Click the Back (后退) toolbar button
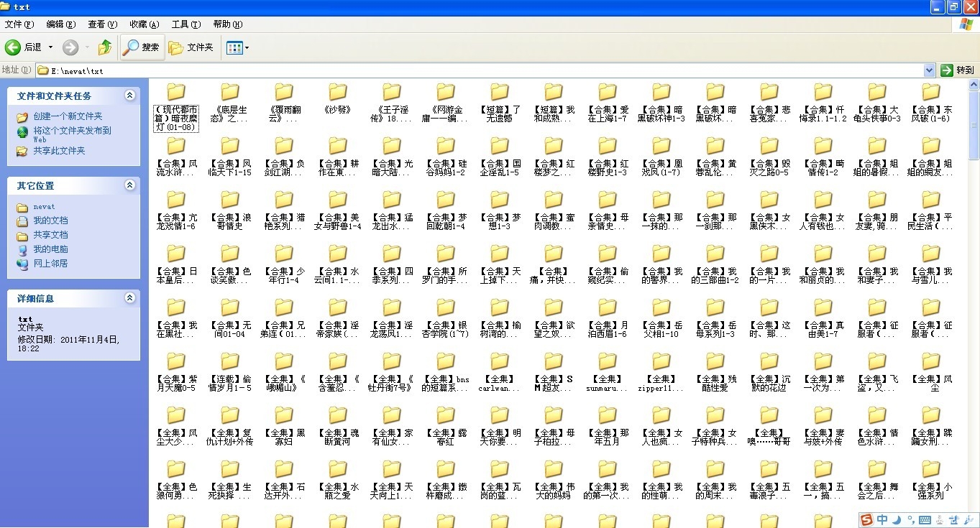The height and width of the screenshot is (528, 980). pos(24,47)
